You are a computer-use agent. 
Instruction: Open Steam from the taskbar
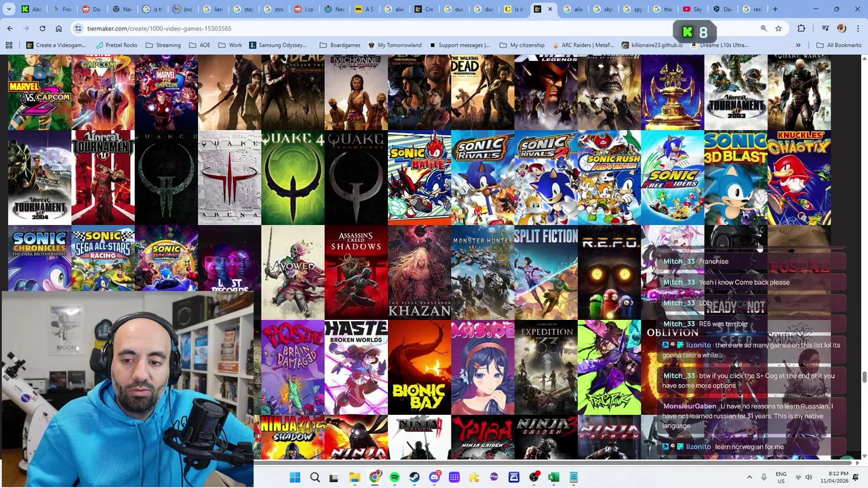pos(414,477)
